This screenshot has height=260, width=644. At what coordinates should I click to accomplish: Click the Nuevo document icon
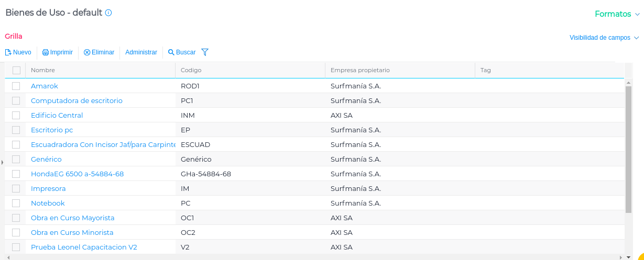[8, 52]
